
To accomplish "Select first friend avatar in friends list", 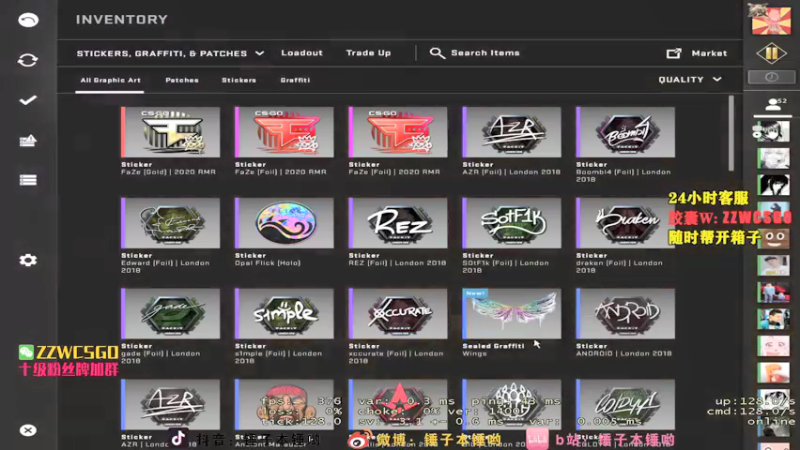I will (772, 132).
